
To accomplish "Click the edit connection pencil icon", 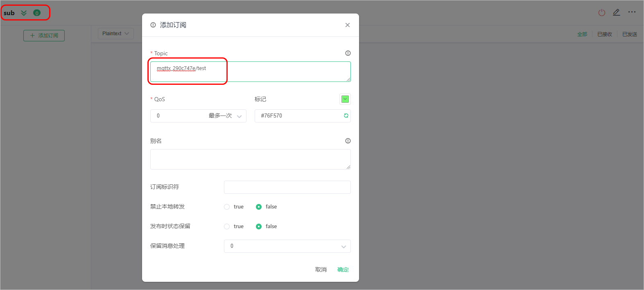I will tap(617, 12).
